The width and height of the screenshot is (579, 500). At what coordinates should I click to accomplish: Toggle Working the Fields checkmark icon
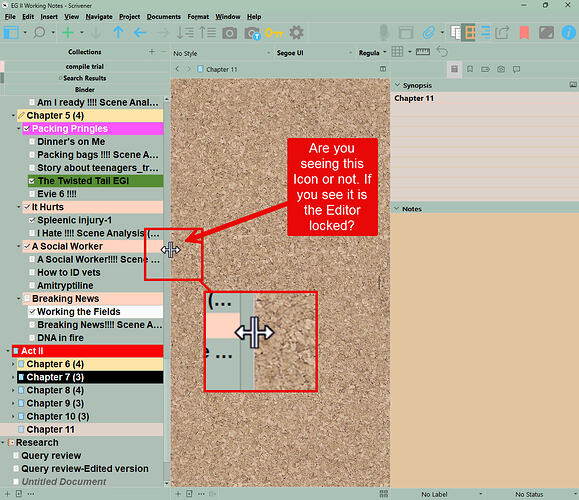(32, 312)
